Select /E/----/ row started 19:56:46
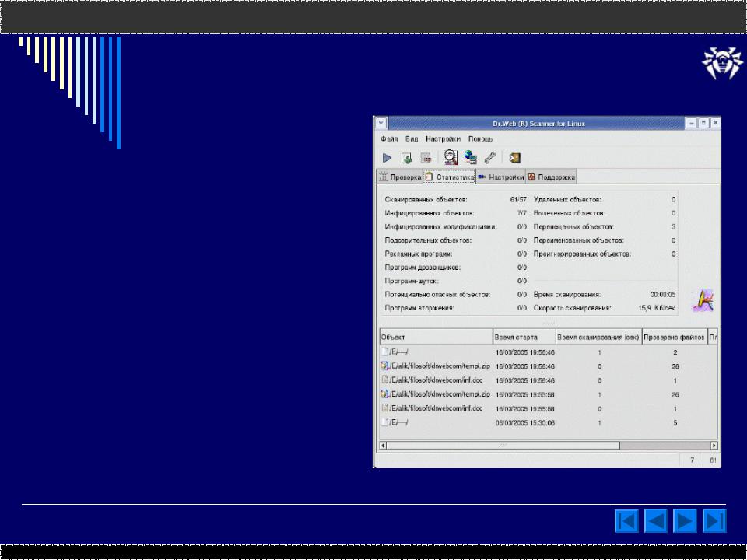Viewport: 747px width, 560px height. click(x=549, y=352)
